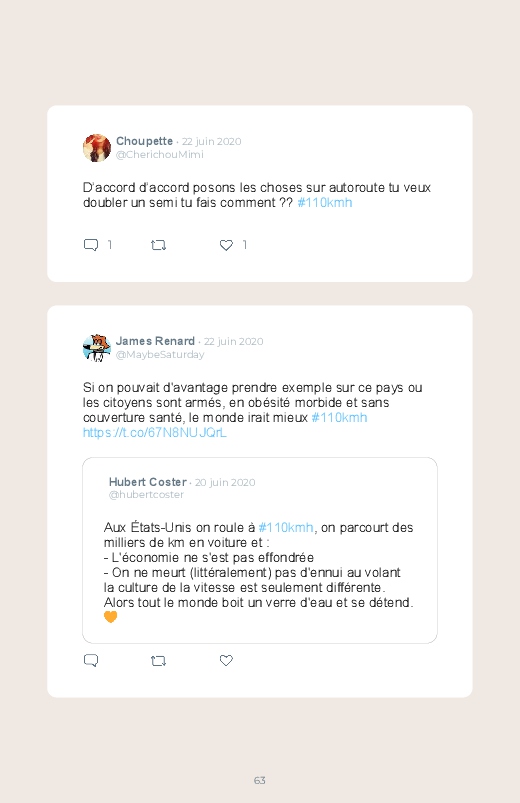Click the reply icon under James Renard's tweet
520x803 pixels.
91,661
